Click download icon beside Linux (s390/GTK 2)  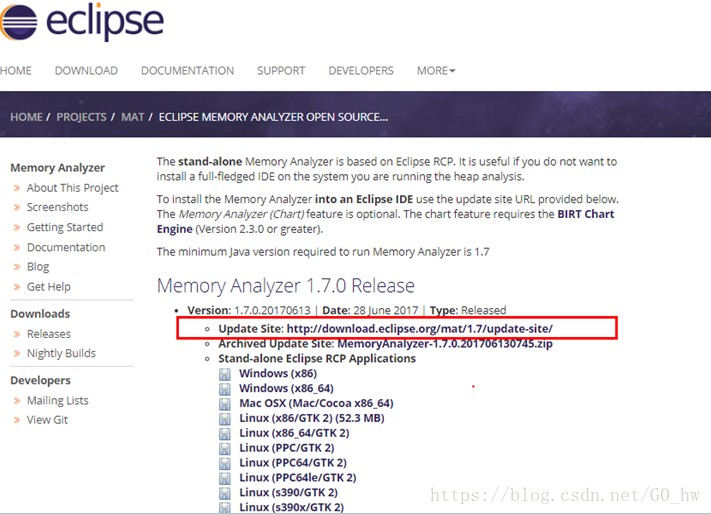(224, 493)
